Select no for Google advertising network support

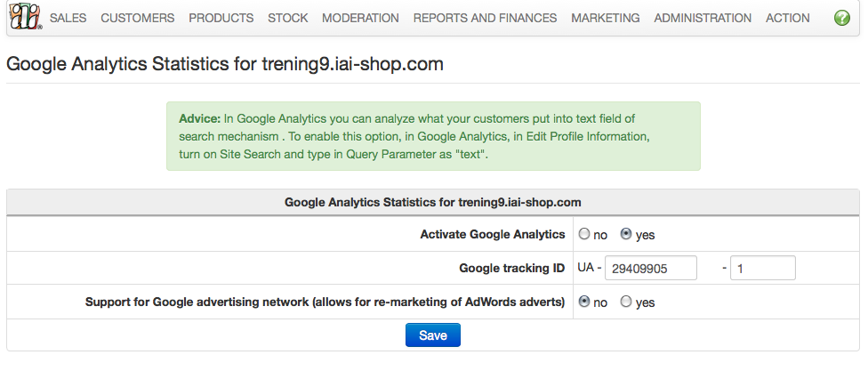(584, 302)
